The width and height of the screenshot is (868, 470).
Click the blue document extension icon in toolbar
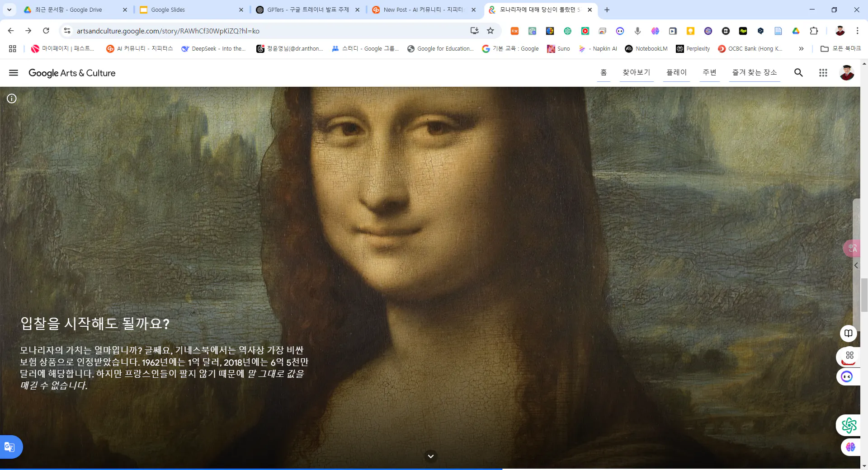(x=778, y=31)
